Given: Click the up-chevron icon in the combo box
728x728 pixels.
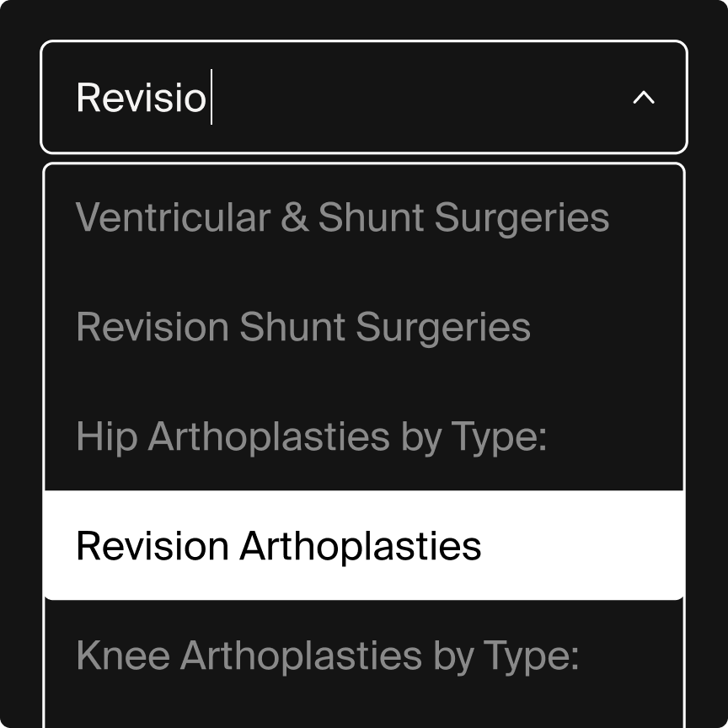Looking at the screenshot, I should tap(644, 98).
